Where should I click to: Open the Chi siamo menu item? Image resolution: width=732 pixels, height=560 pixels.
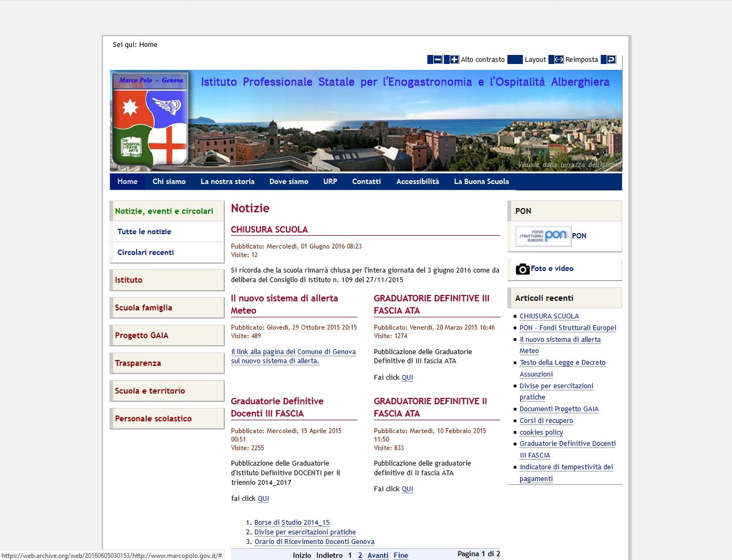(x=169, y=181)
